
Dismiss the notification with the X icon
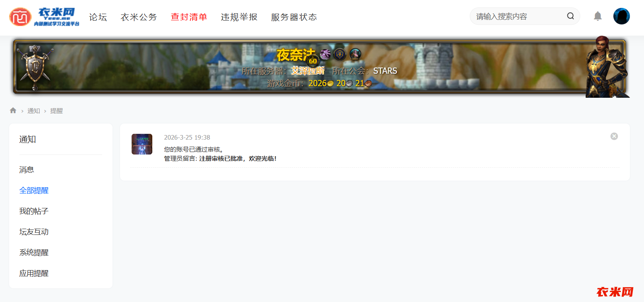(x=614, y=136)
